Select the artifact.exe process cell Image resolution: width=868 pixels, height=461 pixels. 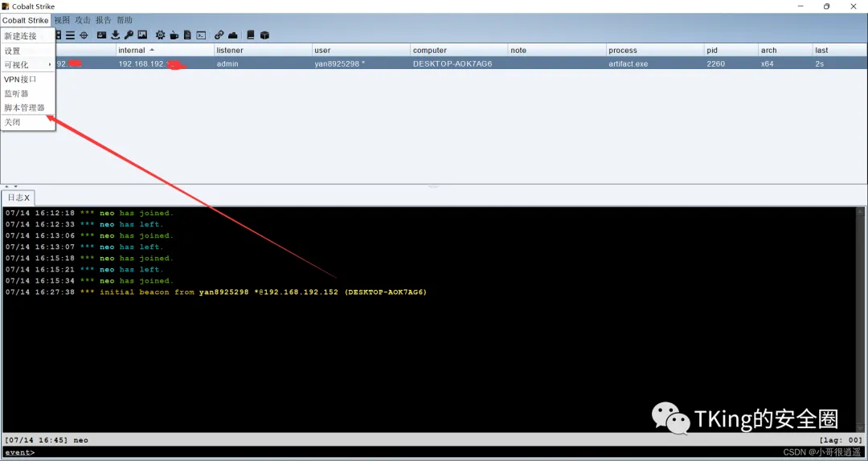click(x=655, y=63)
